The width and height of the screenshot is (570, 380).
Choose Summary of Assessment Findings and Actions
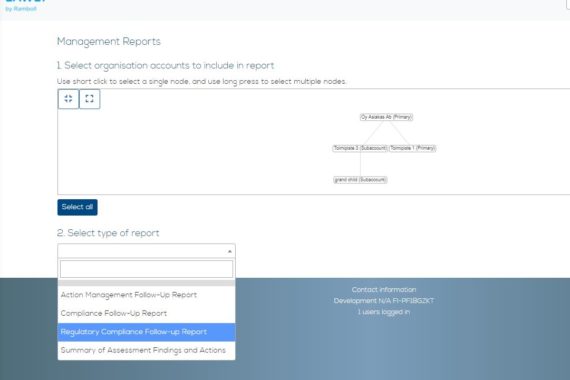pos(146,351)
